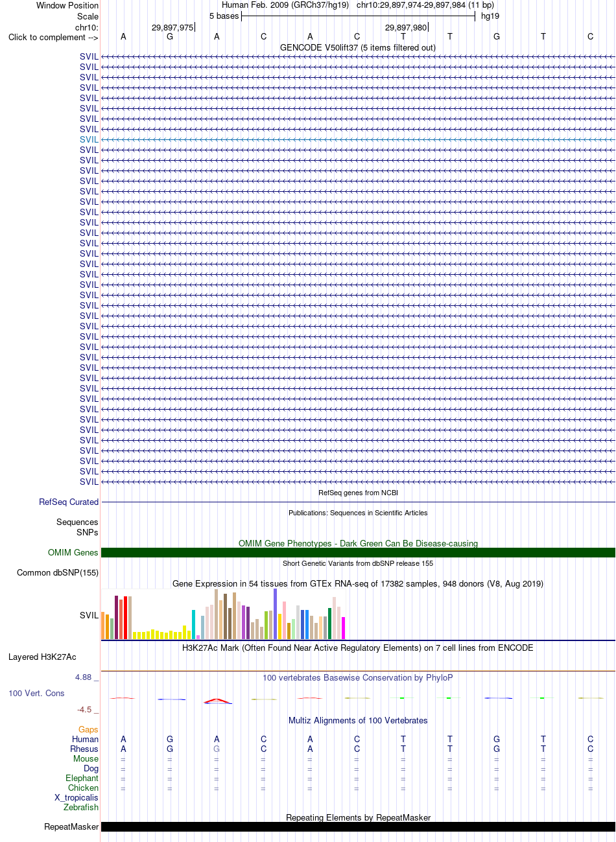Click the chr10: ruler label
The width and height of the screenshot is (616, 842).
87,27
